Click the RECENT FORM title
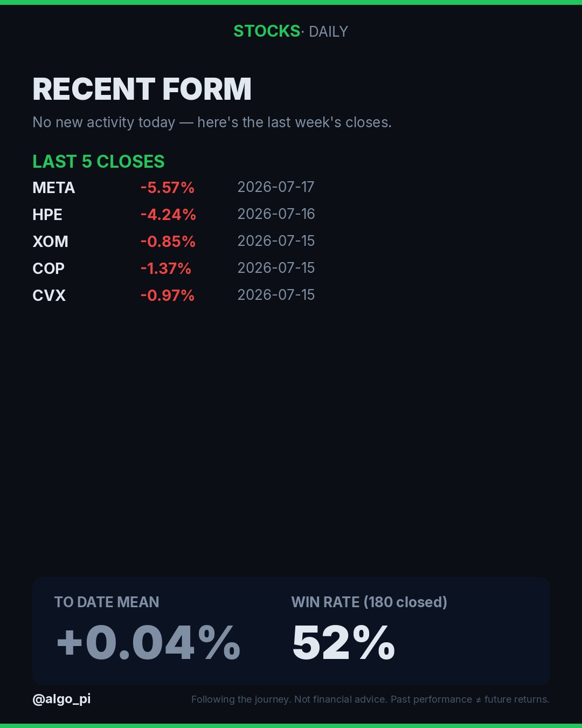The width and height of the screenshot is (582, 728). pos(142,89)
